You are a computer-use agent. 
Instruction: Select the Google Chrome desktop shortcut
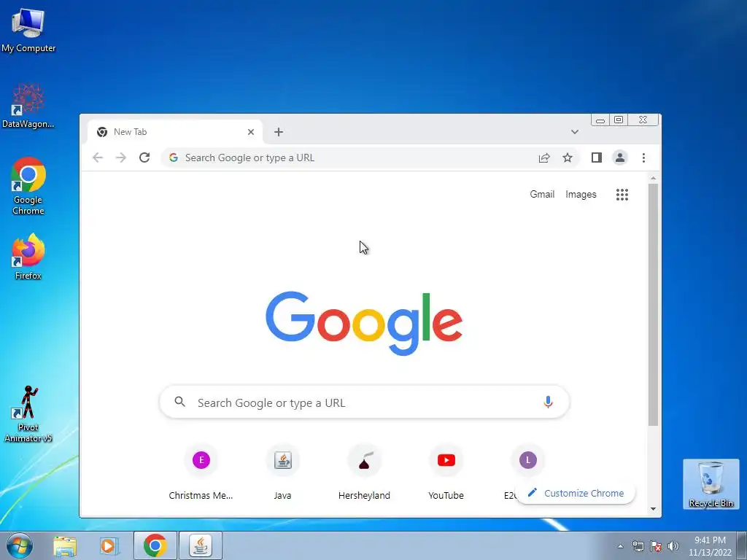pyautogui.click(x=28, y=186)
